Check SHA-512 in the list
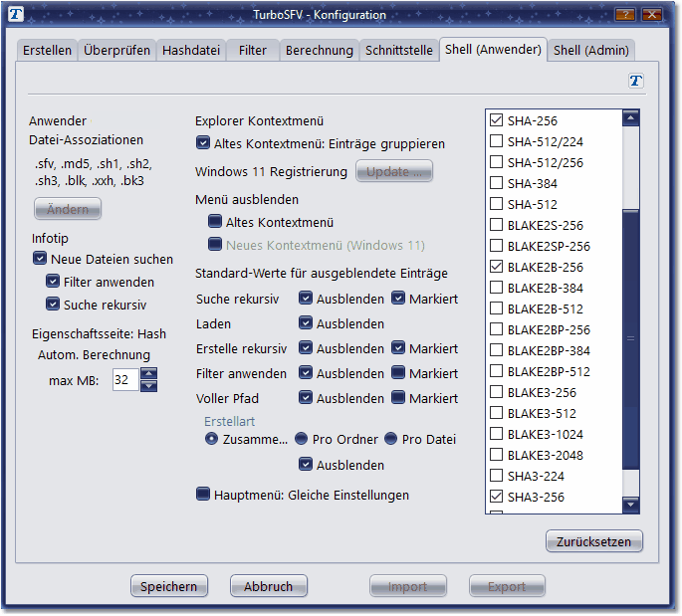 (496, 203)
